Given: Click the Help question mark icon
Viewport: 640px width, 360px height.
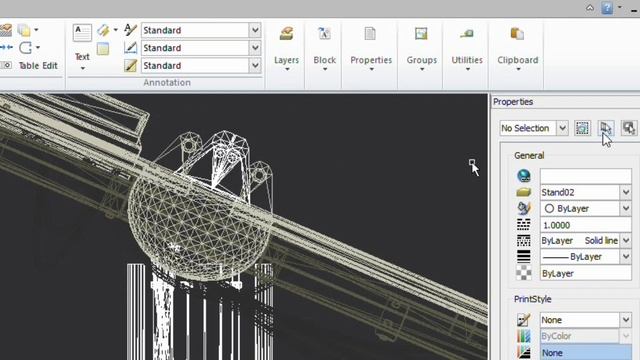Looking at the screenshot, I should [607, 8].
